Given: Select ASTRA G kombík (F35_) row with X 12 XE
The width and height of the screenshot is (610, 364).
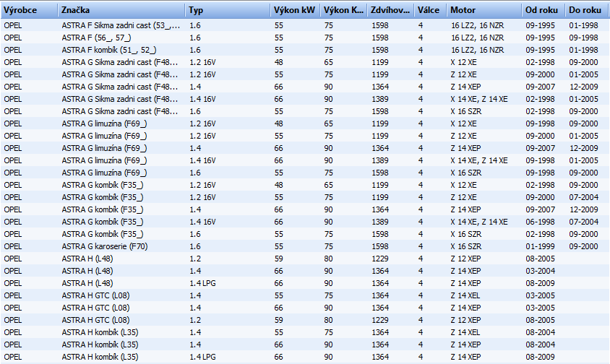Looking at the screenshot, I should coord(305,185).
